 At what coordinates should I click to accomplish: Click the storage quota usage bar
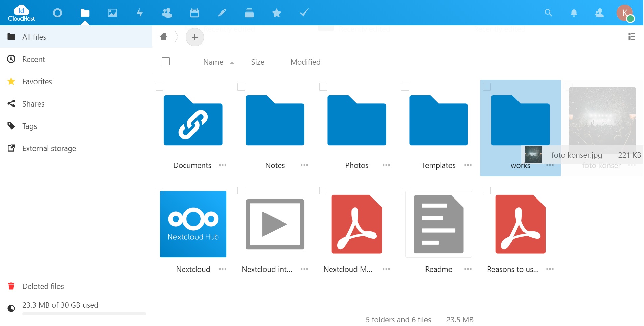84,314
